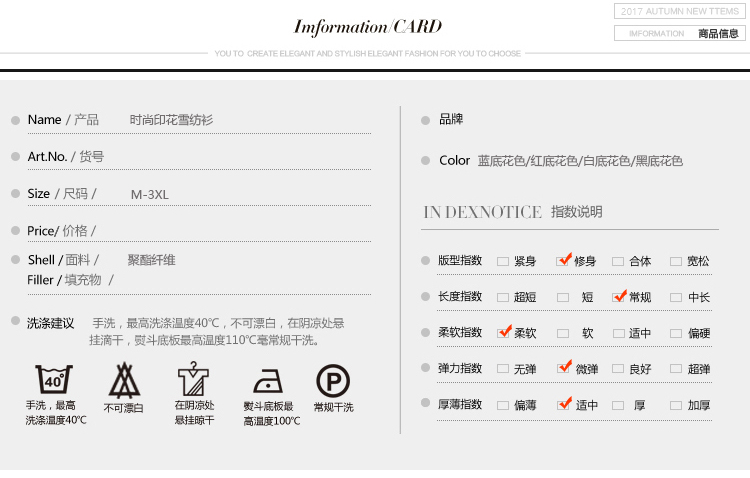Check the 紧身 fit checkbox
Image resolution: width=750 pixels, height=478 pixels.
point(503,261)
